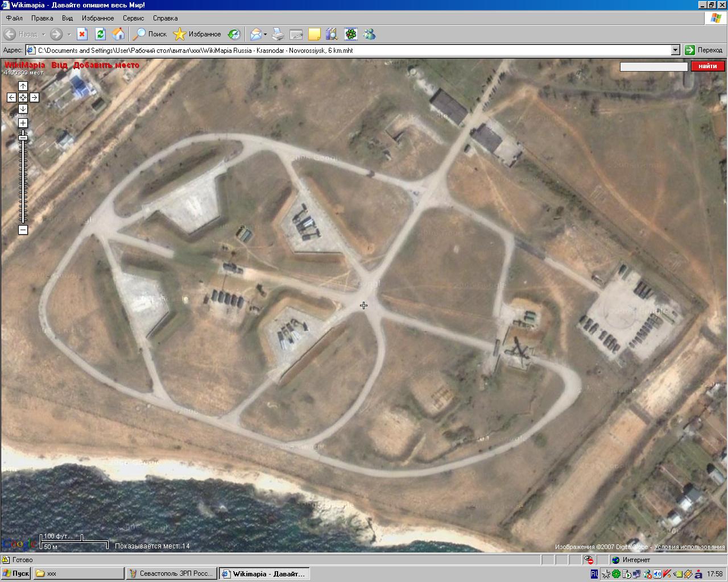Open the Поиск search pane
This screenshot has width=728, height=582.
[150, 34]
